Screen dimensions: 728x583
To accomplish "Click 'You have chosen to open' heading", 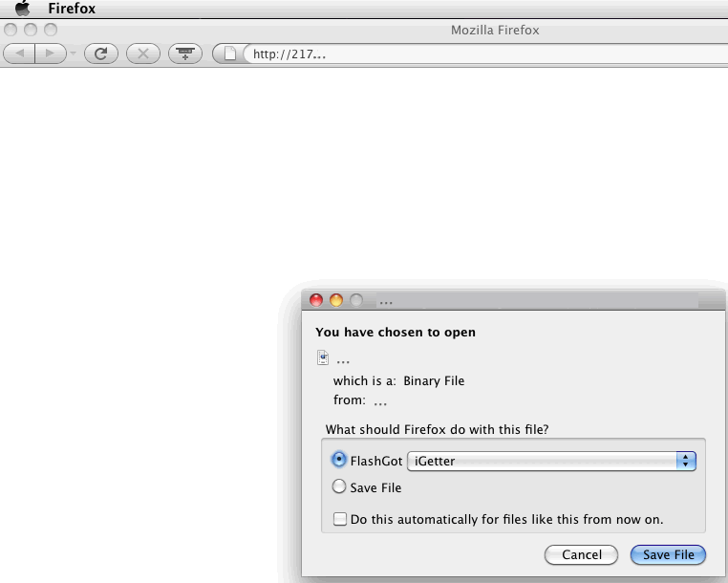I will click(396, 333).
